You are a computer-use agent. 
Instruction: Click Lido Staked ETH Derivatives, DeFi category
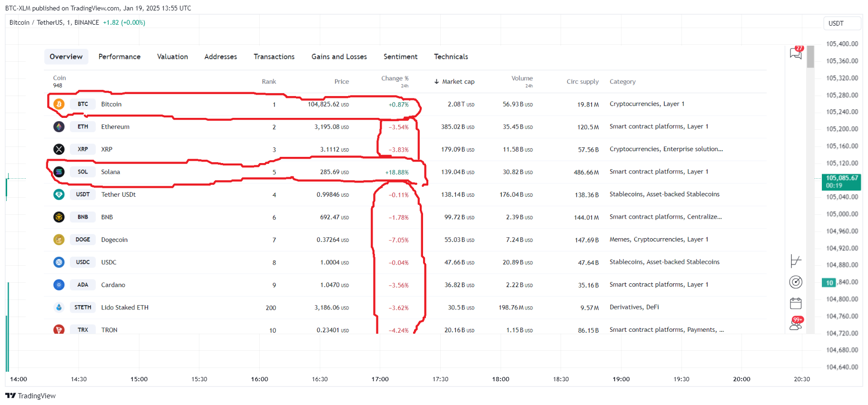634,307
